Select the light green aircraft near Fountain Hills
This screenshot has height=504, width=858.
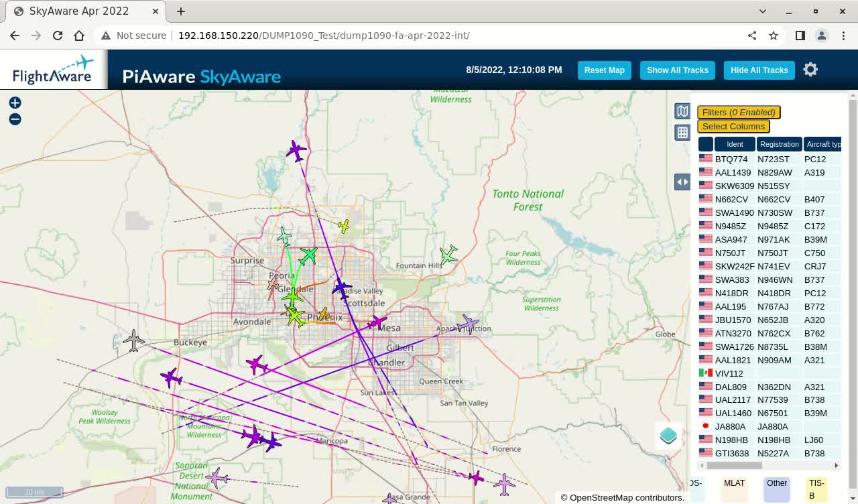448,255
